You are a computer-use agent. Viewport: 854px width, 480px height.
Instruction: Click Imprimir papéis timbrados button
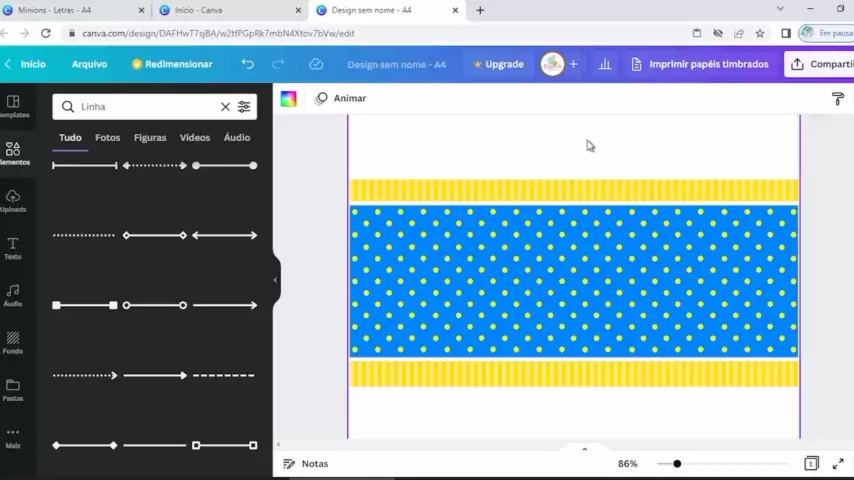pos(699,64)
